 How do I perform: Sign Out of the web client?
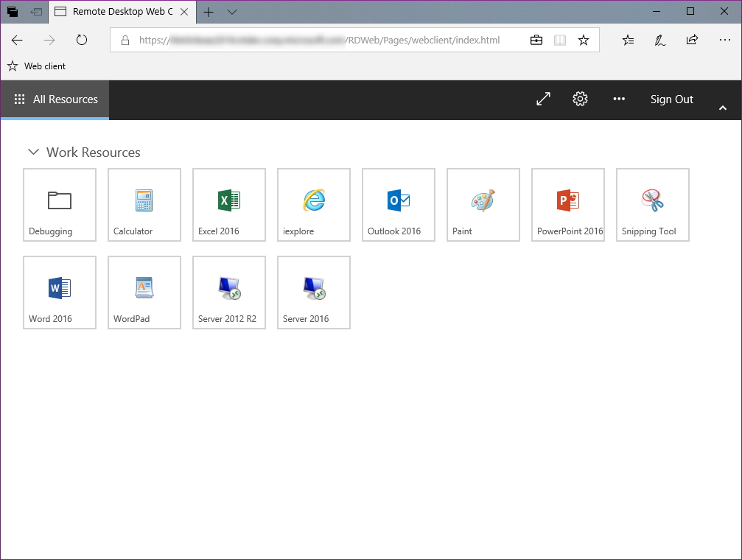[671, 99]
